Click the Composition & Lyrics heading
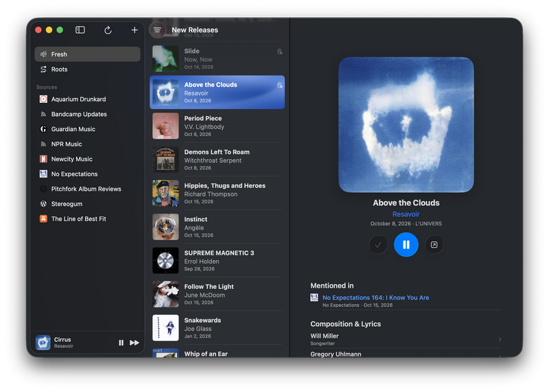This screenshot has height=392, width=549. [346, 324]
